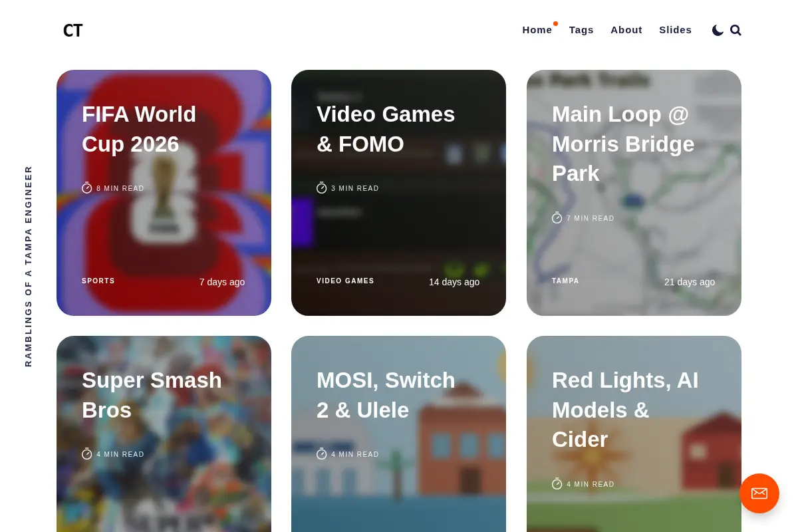This screenshot has height=532, width=798.
Task: Open the FIFA World Cup 2026 post
Action: coord(139,129)
